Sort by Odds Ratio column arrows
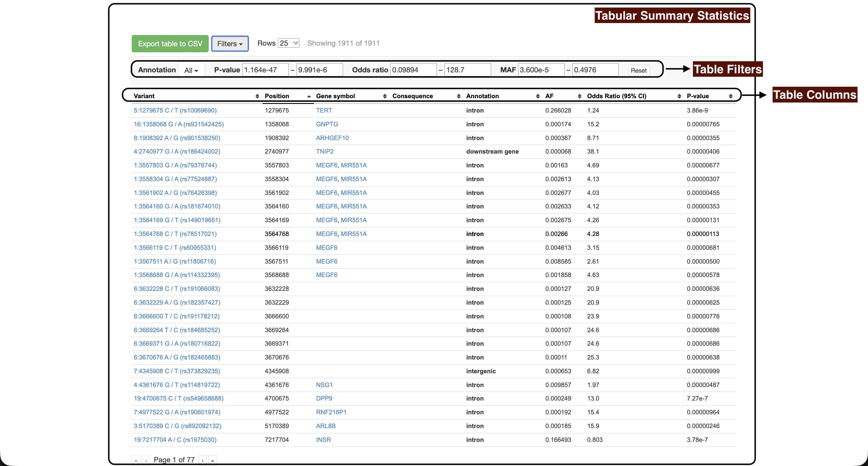 679,96
